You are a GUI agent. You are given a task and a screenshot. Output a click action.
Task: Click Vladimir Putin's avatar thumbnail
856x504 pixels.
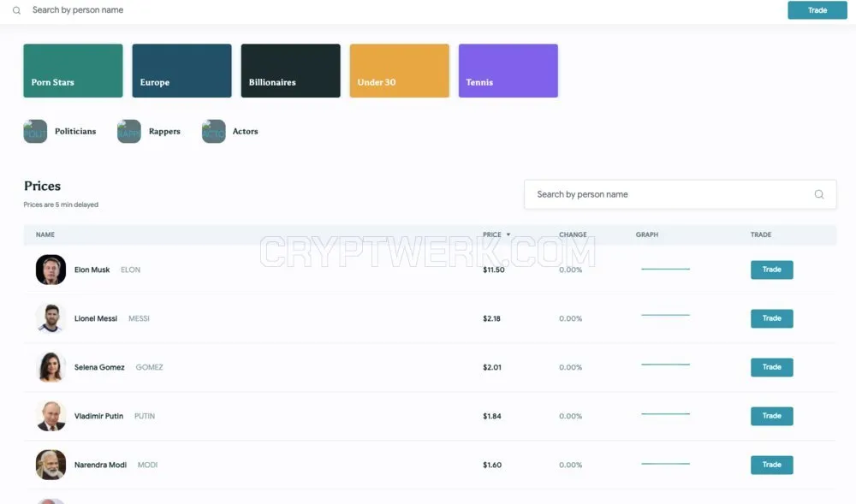coord(51,416)
